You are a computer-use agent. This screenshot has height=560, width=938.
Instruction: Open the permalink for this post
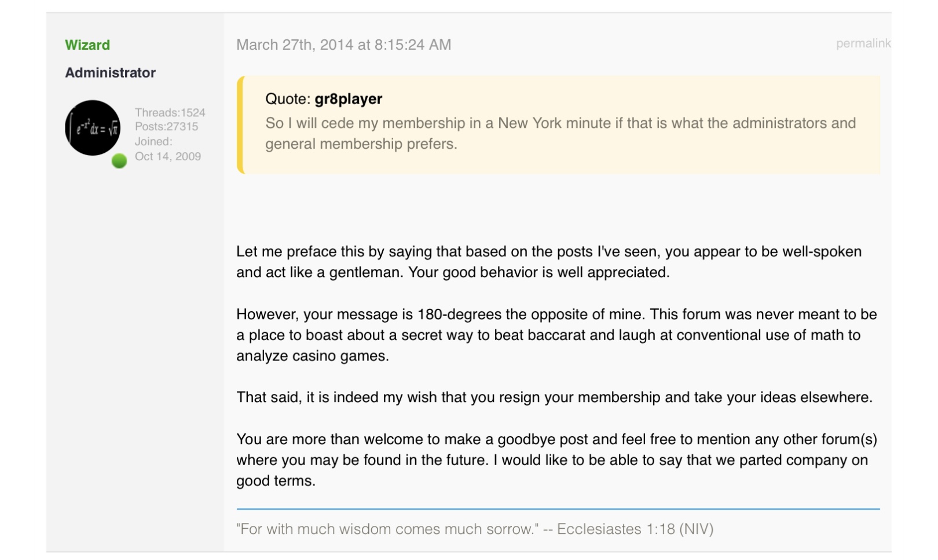pos(863,43)
